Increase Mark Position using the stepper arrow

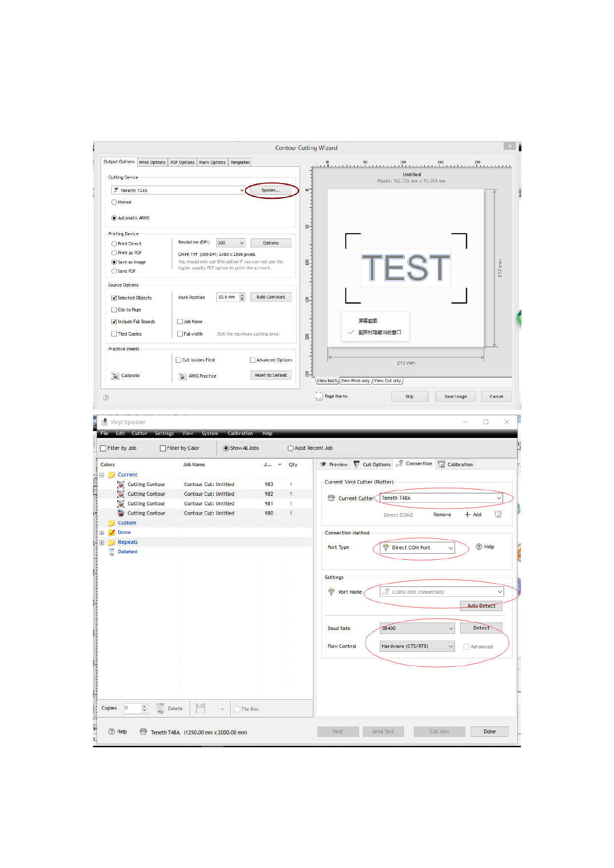[242, 295]
